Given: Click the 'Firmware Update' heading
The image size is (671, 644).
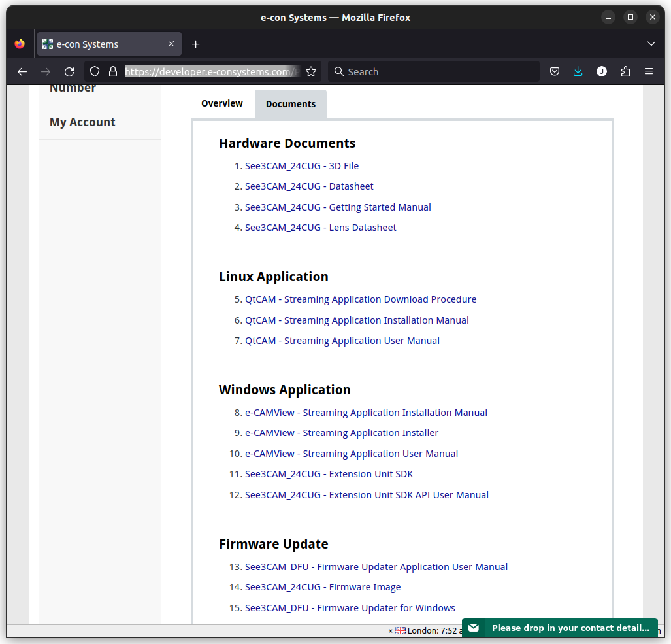Looking at the screenshot, I should [274, 544].
